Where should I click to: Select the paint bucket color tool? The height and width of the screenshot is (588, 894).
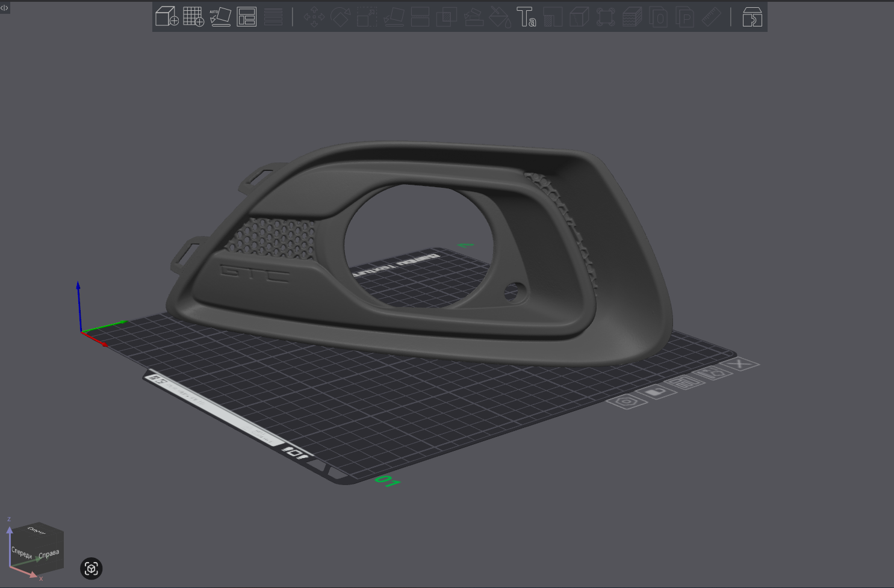(500, 16)
